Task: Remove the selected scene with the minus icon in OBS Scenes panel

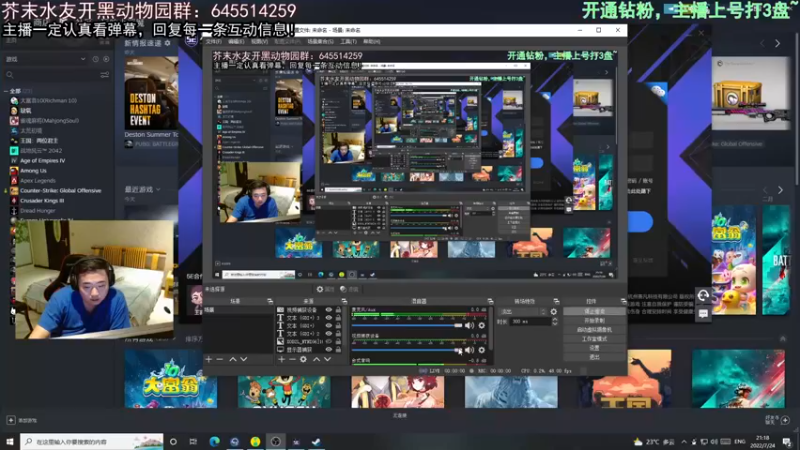Action: point(220,359)
